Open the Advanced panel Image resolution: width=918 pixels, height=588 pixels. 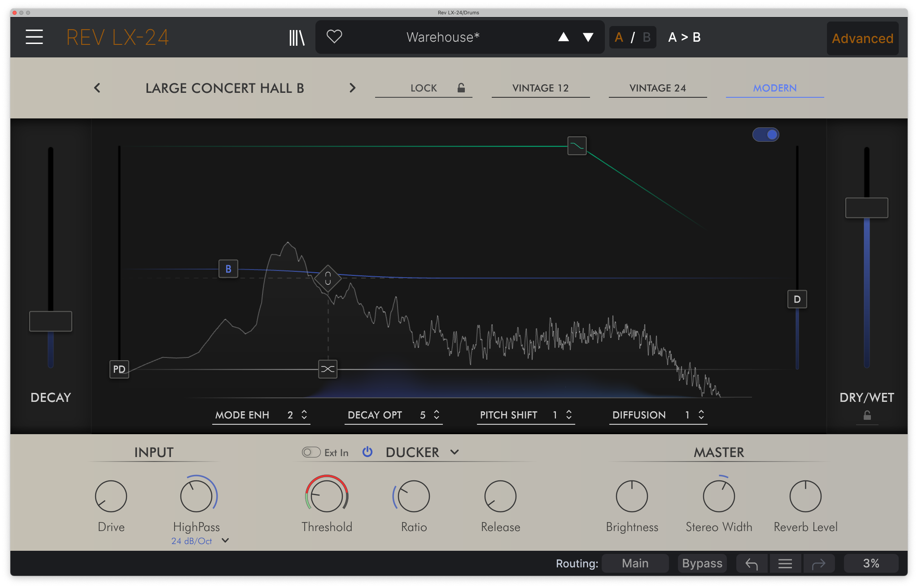862,39
